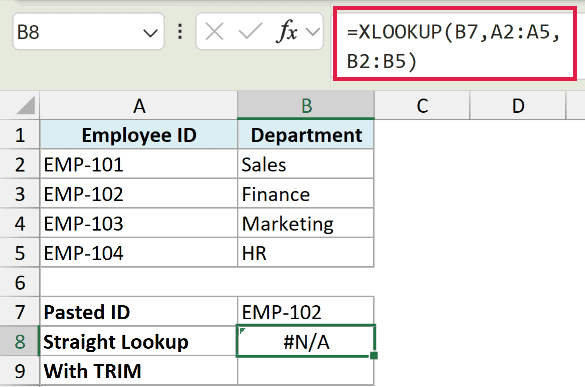Select row 9 header
Screen dimensions: 585x387
20,371
